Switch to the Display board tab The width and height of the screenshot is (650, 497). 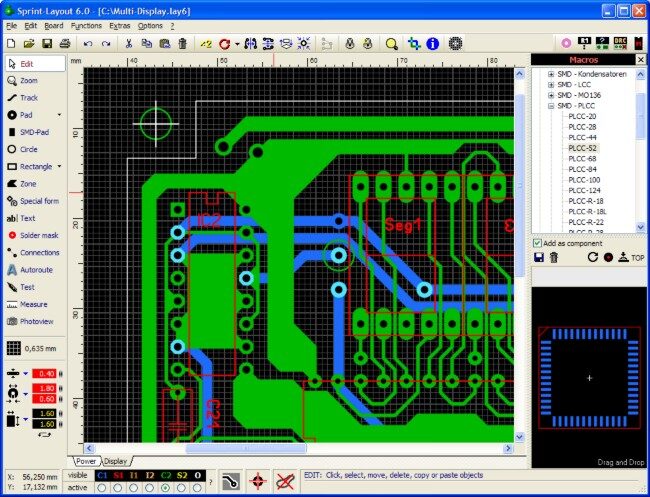(x=115, y=461)
